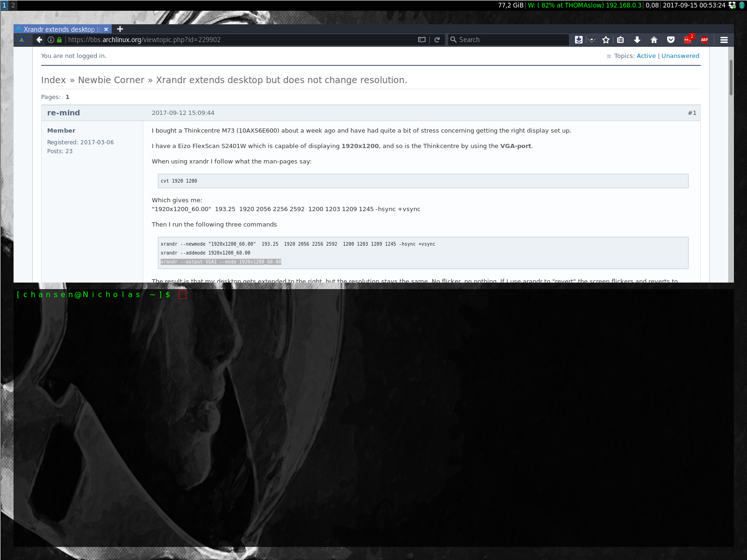Click the wifi status text in status bar
Screen dimensions: 747x560
click(x=584, y=5)
